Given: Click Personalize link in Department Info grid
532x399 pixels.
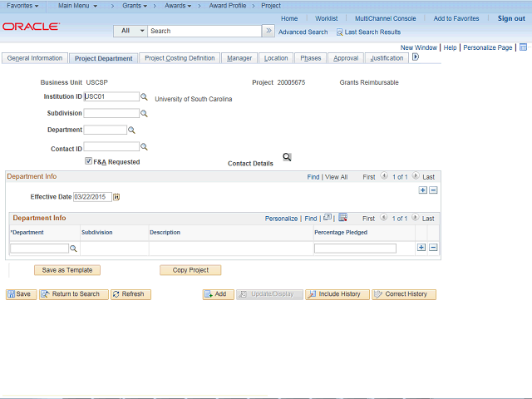Looking at the screenshot, I should pyautogui.click(x=281, y=219).
